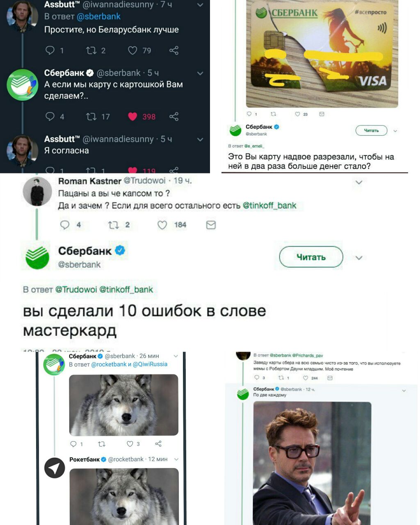Share the "Беларусбанк лучше" tweet
Viewport: 420px width, 525px height.
(174, 50)
